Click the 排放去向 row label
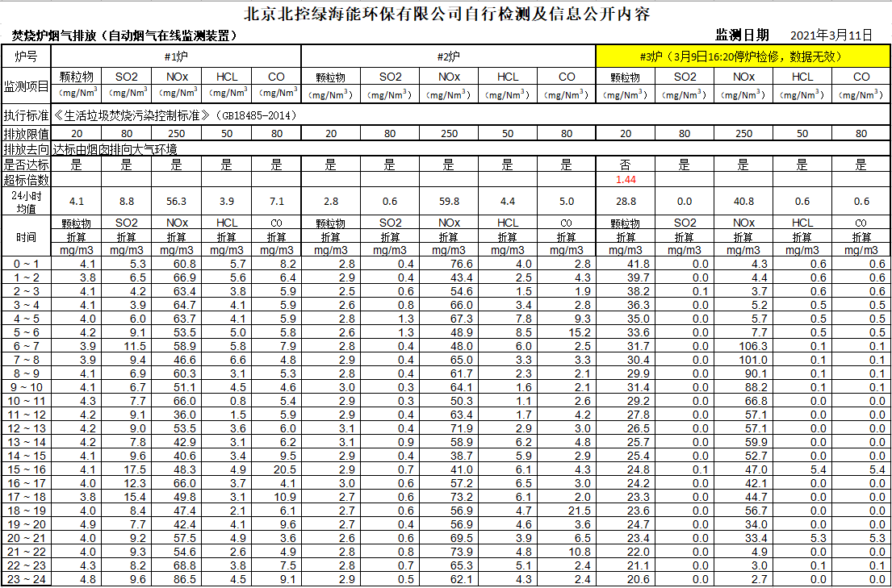This screenshot has width=892, height=588. (26, 149)
